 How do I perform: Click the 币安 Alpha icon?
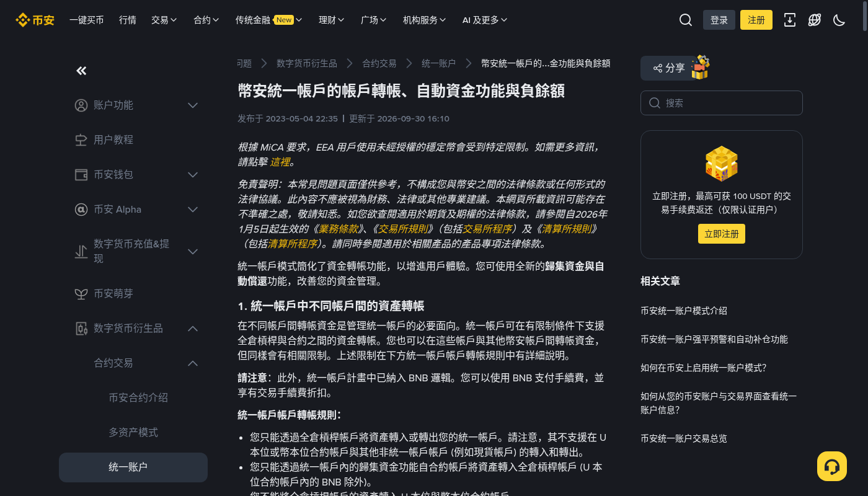[81, 210]
